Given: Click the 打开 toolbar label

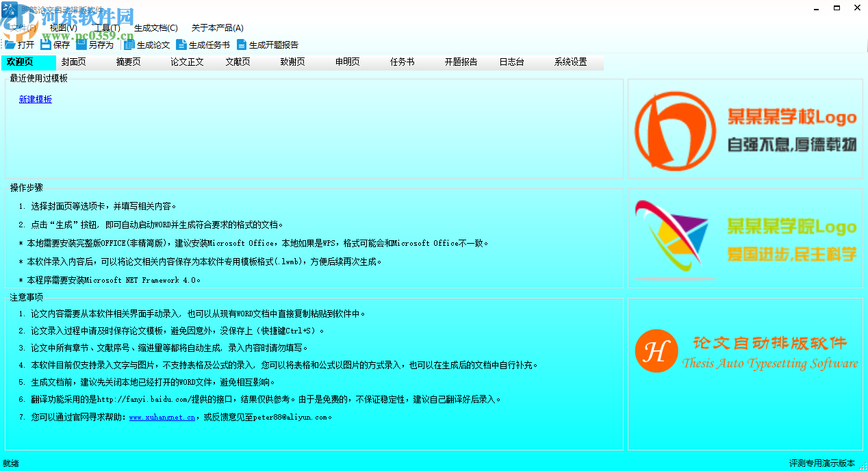Looking at the screenshot, I should [26, 45].
